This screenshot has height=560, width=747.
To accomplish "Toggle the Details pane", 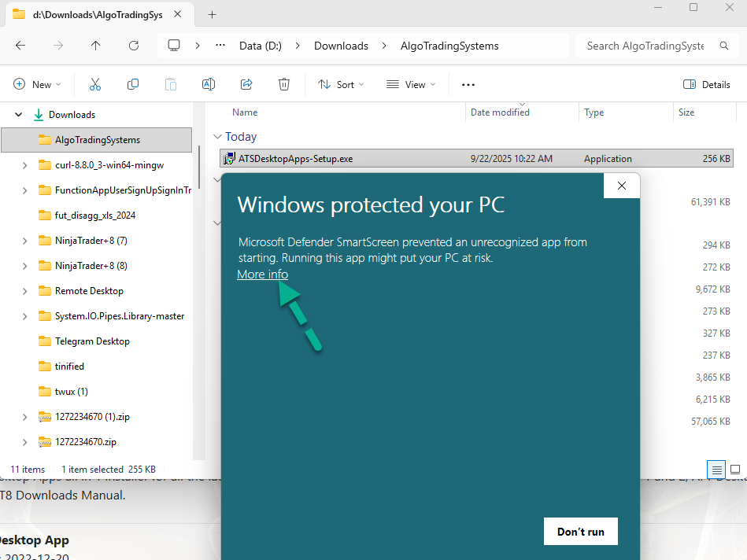I will 707,85.
